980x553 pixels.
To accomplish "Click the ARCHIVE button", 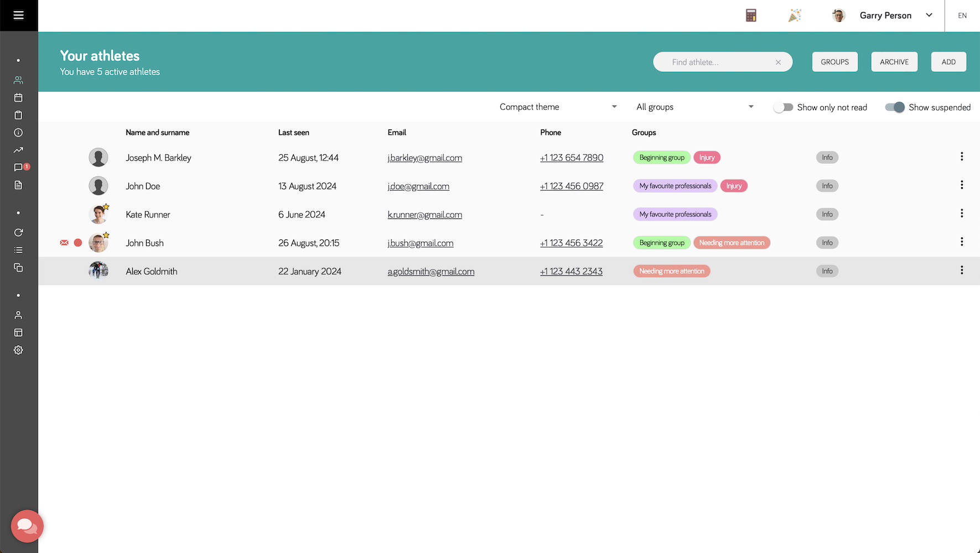I will pos(894,62).
